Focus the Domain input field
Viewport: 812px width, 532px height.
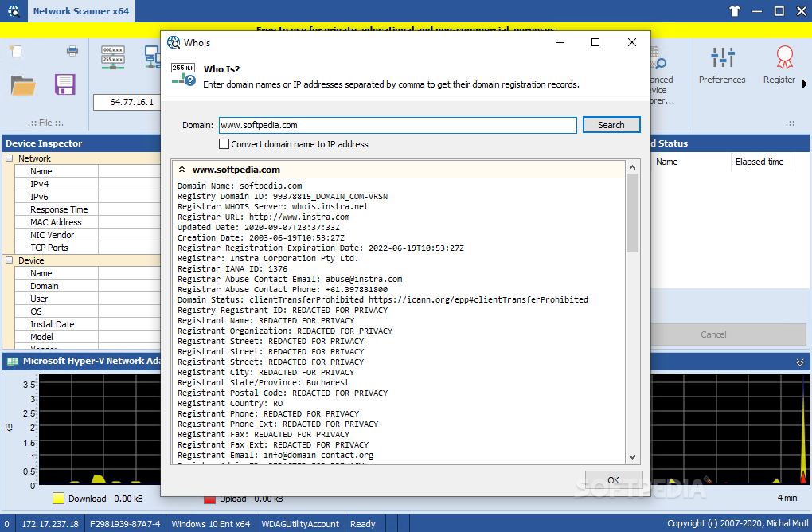[x=398, y=125]
